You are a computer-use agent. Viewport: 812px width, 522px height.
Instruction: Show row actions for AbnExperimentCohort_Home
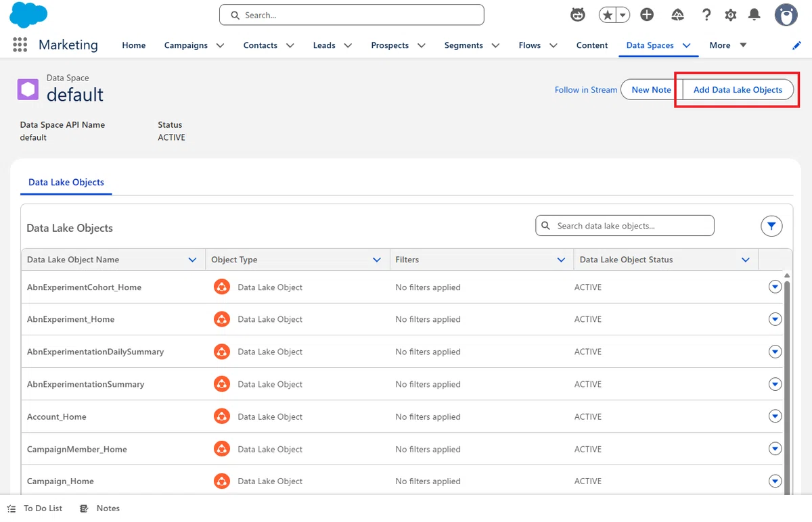pyautogui.click(x=775, y=287)
